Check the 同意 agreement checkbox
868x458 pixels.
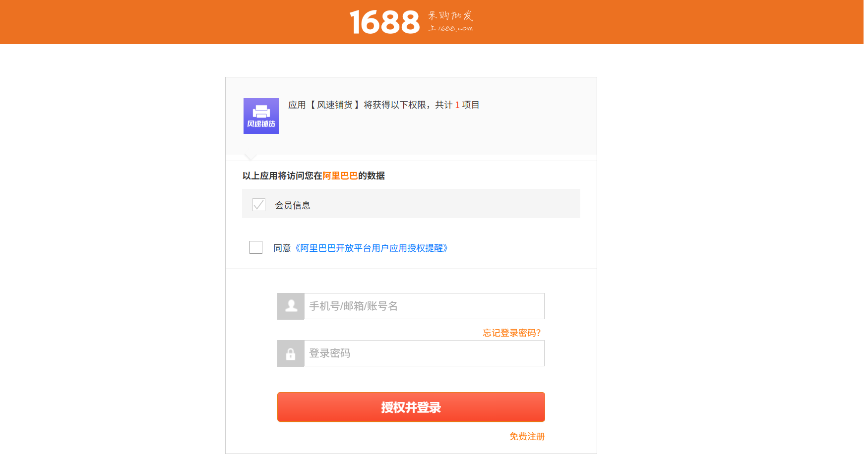point(256,247)
